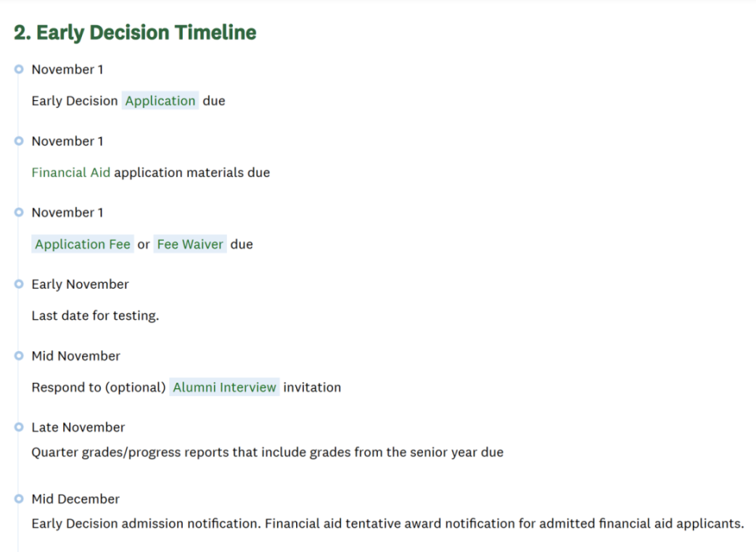
Task: Click the 'Last date for testing' text
Action: (95, 316)
